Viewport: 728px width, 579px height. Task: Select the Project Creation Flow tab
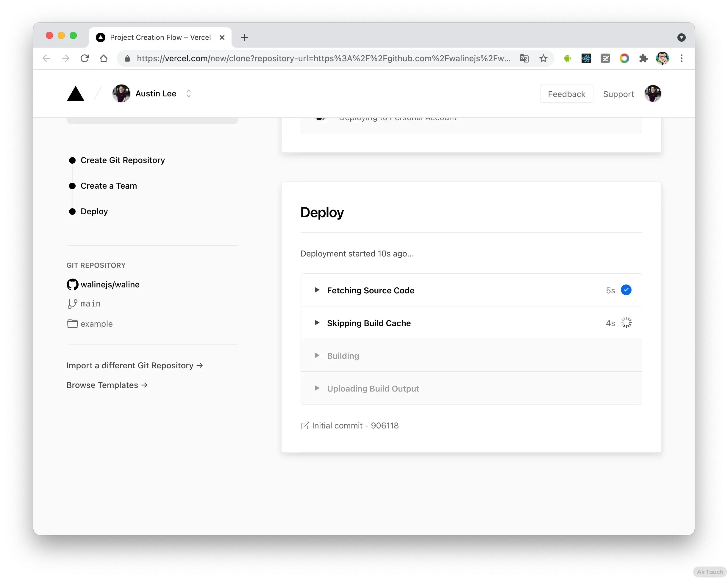coord(160,37)
